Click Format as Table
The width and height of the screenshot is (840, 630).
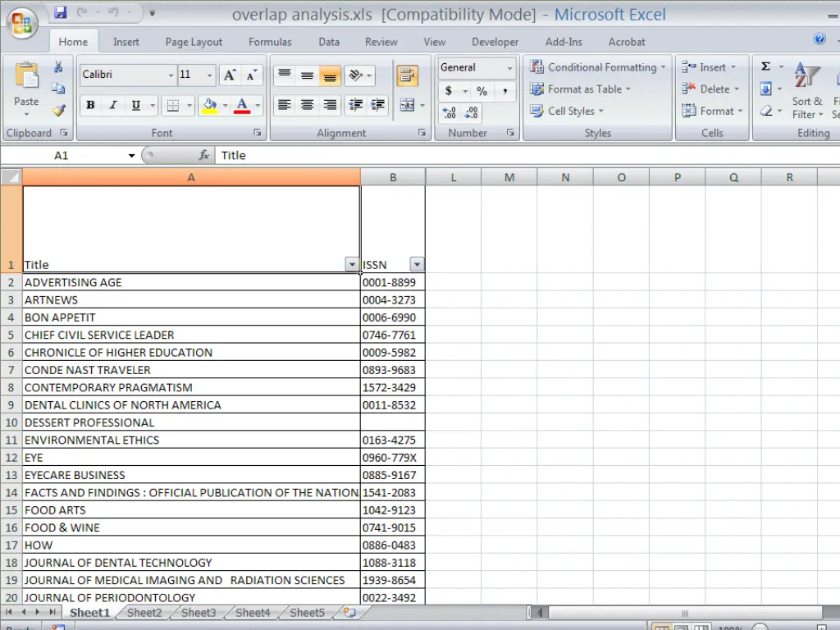[x=580, y=89]
